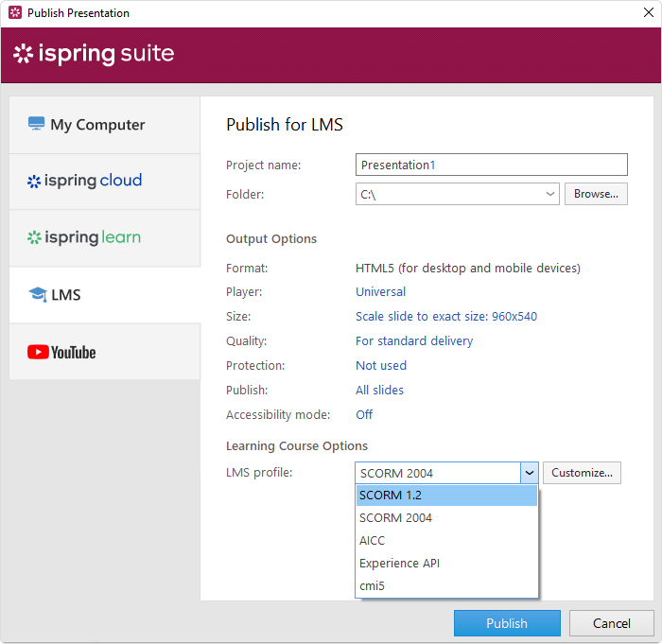This screenshot has width=662, height=644.
Task: Click the Browse... button
Action: pyautogui.click(x=596, y=194)
